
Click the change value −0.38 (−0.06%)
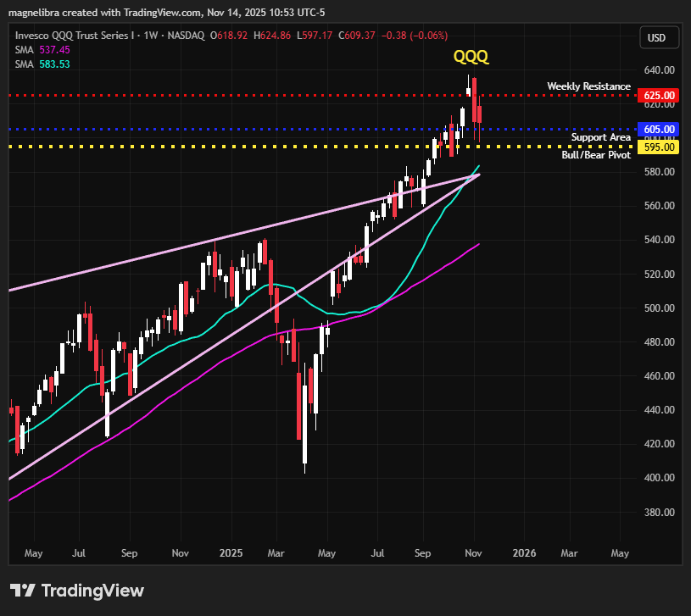415,36
